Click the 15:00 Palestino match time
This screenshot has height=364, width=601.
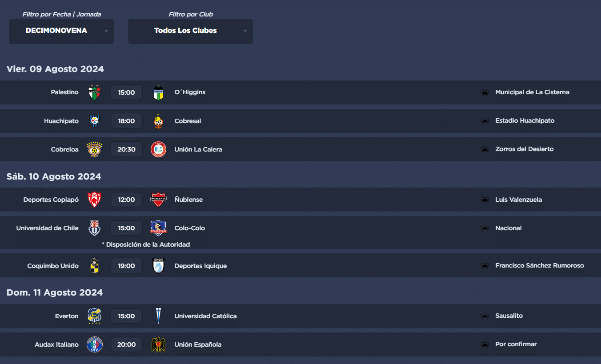pyautogui.click(x=127, y=92)
